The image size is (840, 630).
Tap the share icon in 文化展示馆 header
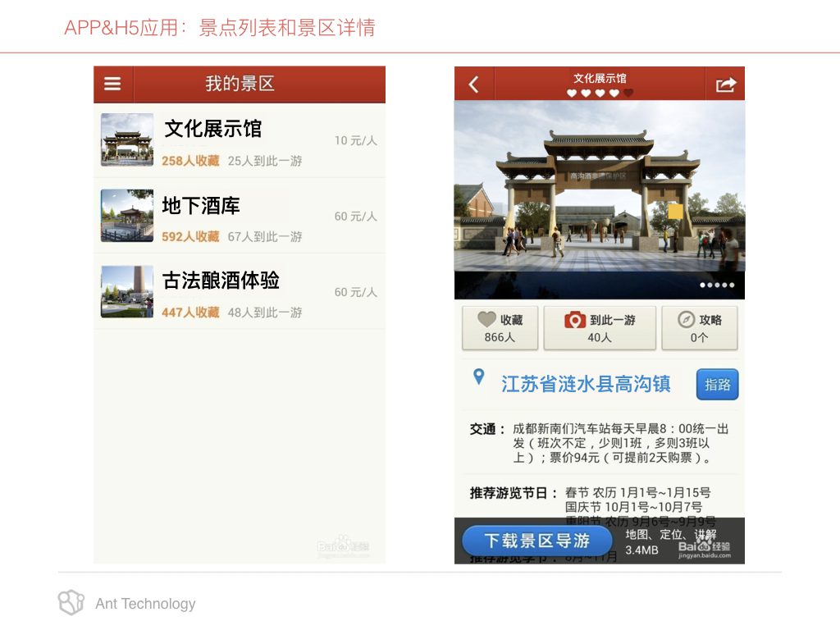click(x=726, y=84)
